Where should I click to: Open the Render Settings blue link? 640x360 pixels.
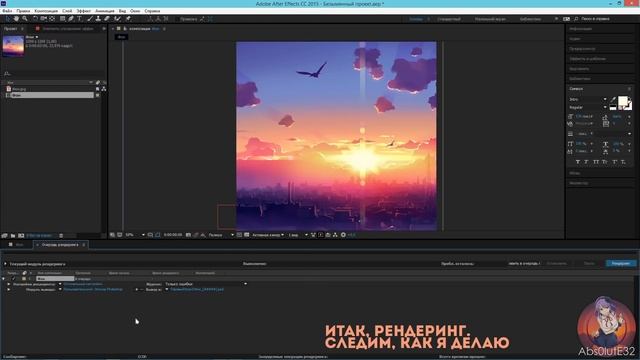[x=83, y=284]
